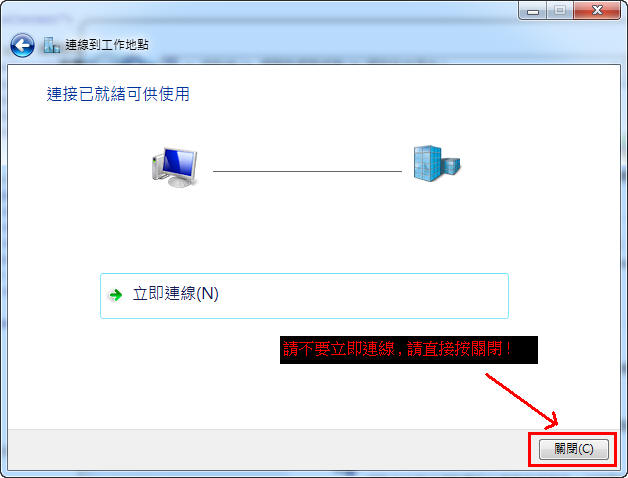Click the greyed-out maximize window button
The height and width of the screenshot is (478, 628).
coord(560,10)
